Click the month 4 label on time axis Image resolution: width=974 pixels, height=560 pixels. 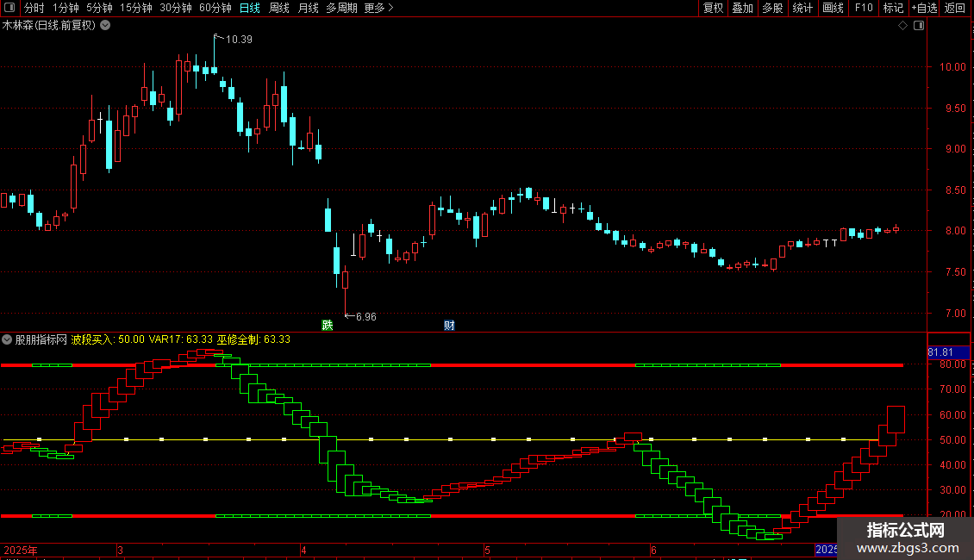pos(303,550)
